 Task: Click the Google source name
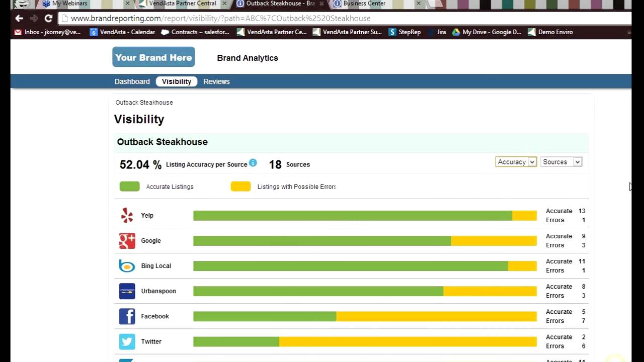click(x=151, y=241)
